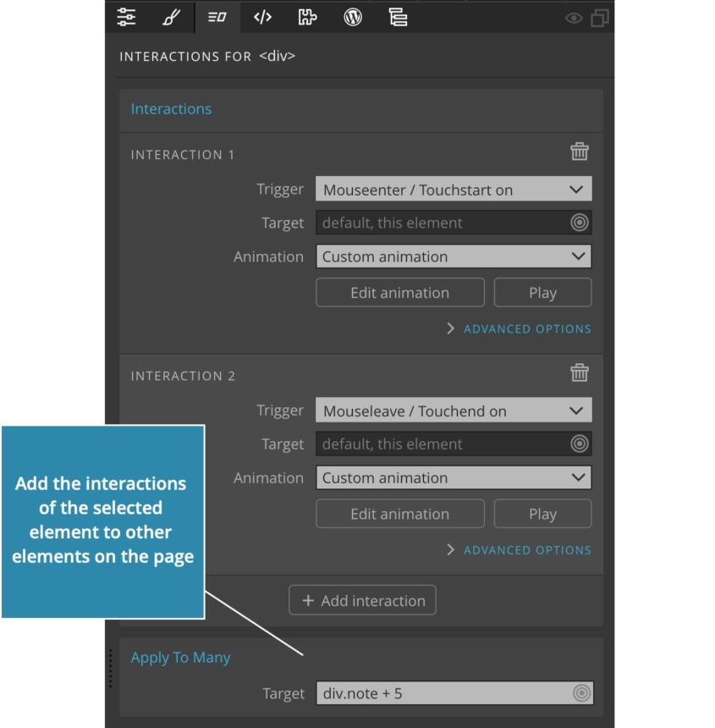
Task: Select the Style brush icon
Action: click(171, 17)
